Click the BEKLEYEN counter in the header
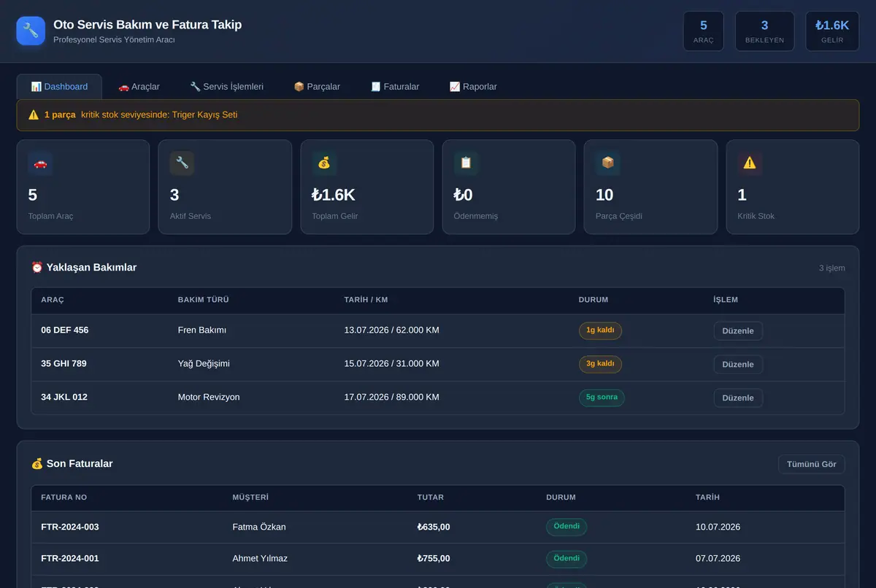The height and width of the screenshot is (588, 876). coord(764,31)
